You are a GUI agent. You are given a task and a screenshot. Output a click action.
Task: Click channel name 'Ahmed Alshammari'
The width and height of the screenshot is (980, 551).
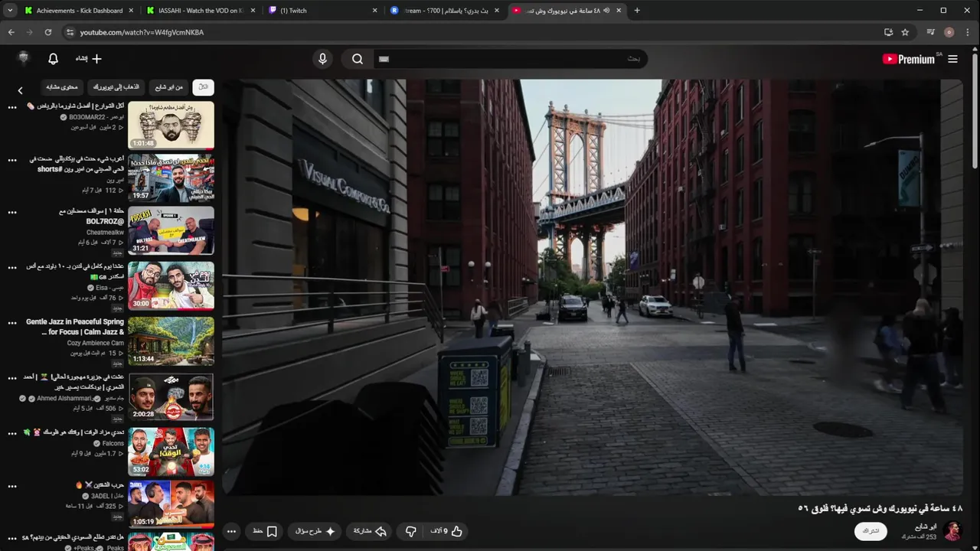(64, 399)
